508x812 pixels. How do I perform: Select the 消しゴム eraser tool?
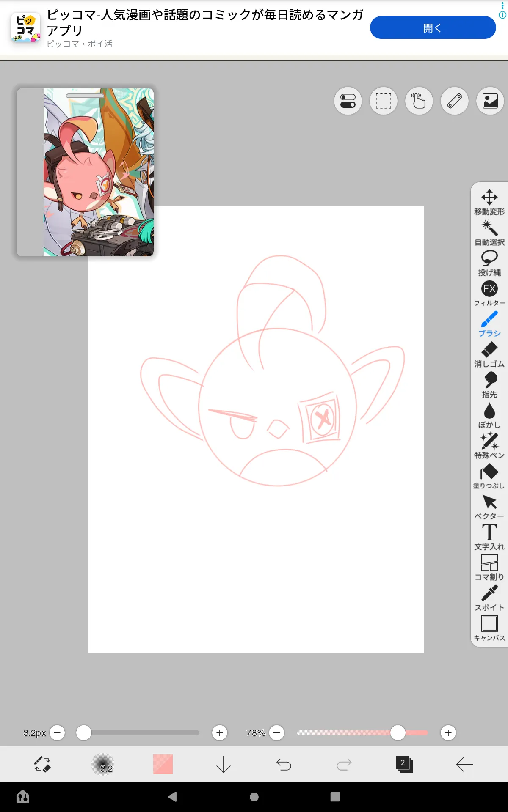(489, 354)
